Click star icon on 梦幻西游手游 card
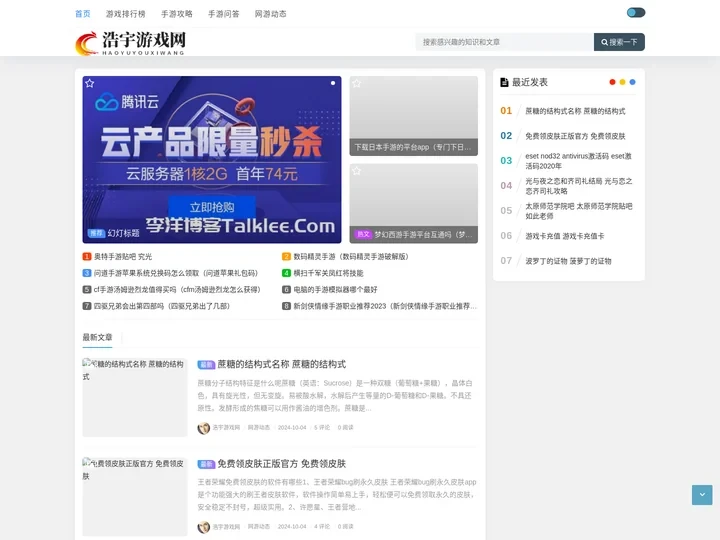720x540 pixels. click(356, 171)
